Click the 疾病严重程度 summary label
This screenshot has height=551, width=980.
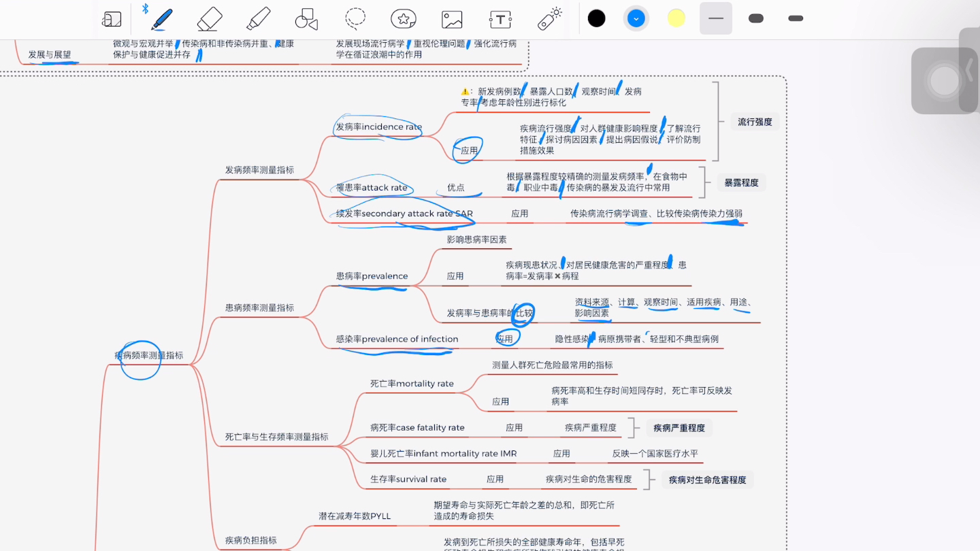pyautogui.click(x=679, y=428)
